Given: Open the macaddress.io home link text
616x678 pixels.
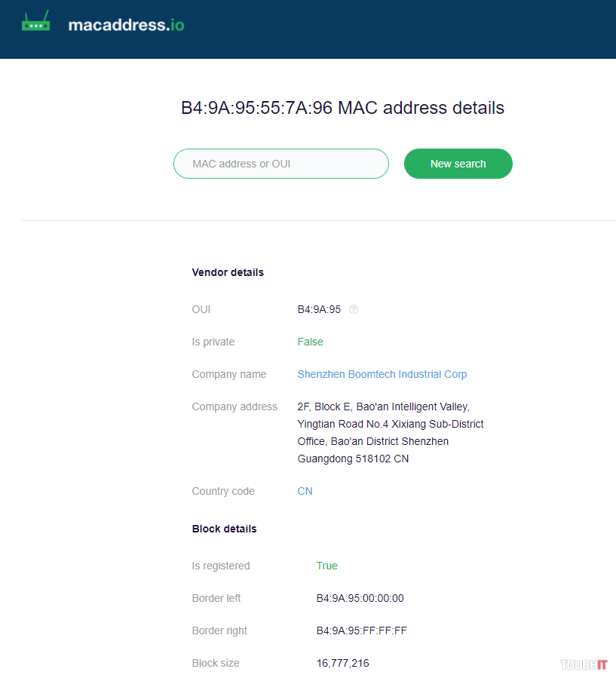Looking at the screenshot, I should point(126,25).
